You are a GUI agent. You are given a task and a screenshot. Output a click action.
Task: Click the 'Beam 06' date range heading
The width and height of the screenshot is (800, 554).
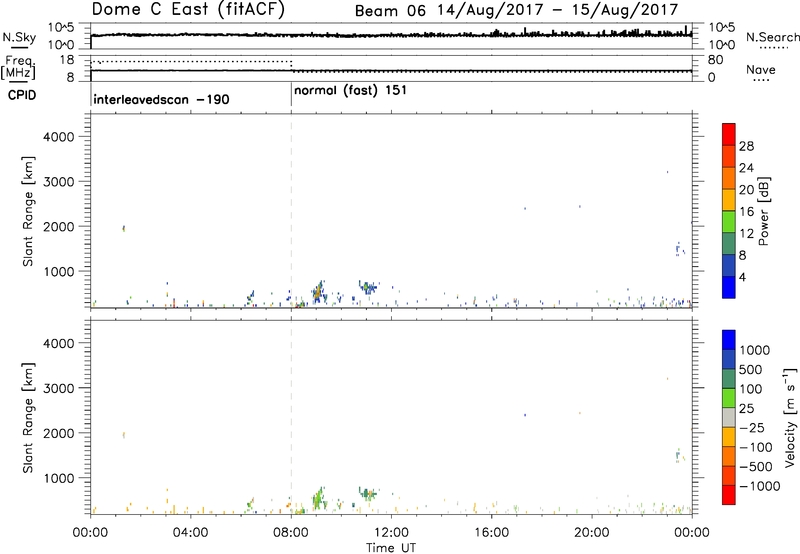tap(516, 10)
